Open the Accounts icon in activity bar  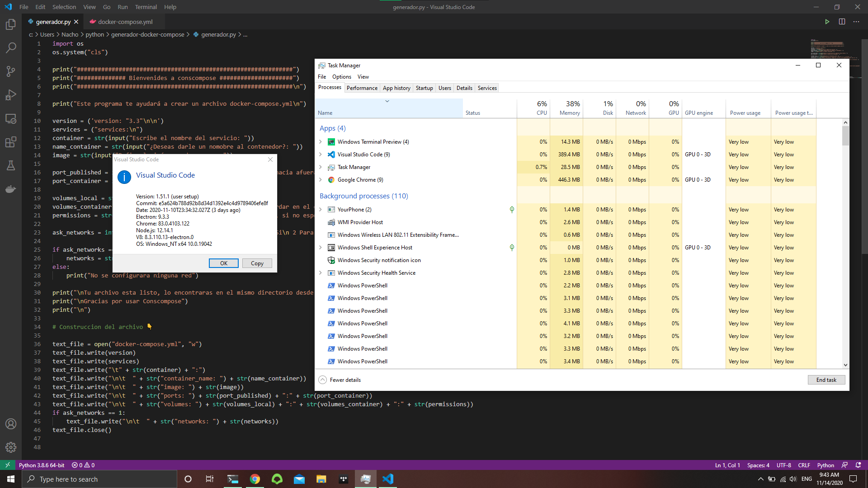point(11,424)
